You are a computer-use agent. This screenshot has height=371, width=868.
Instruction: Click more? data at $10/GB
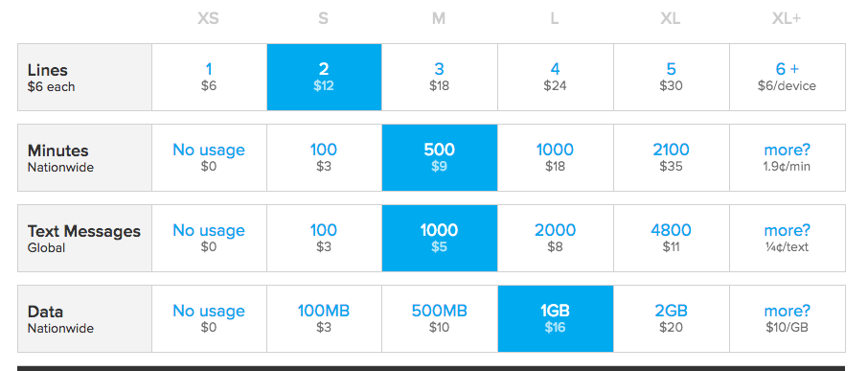tap(788, 319)
